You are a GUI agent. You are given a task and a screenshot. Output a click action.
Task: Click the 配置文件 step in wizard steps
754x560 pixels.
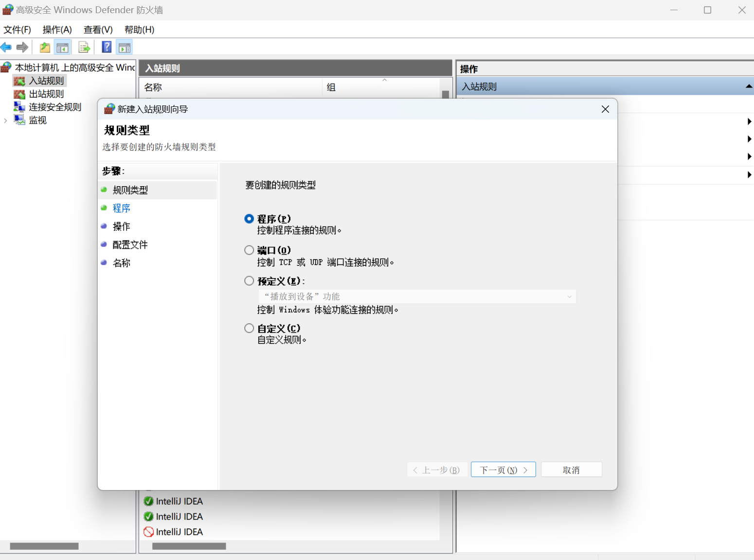tap(130, 245)
